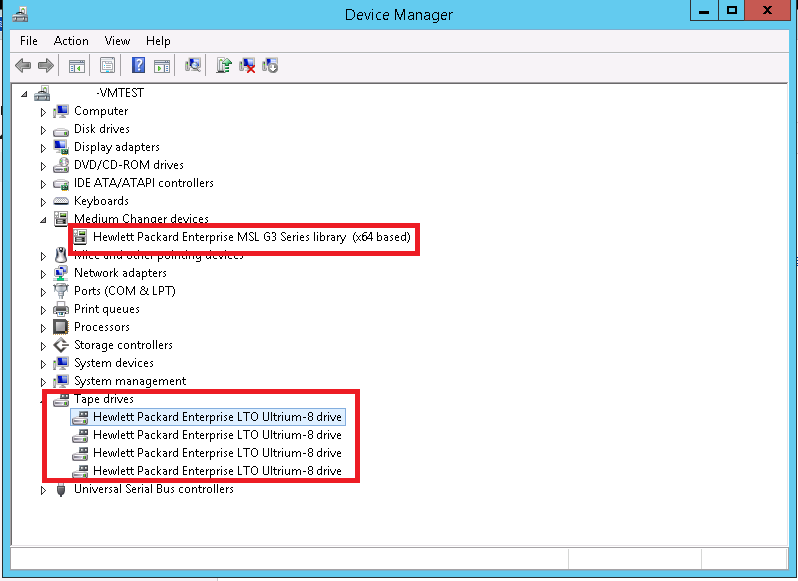Screen dimensions: 798x581
Task: Click the Ports (COM & LPT) icon
Action: [61, 291]
